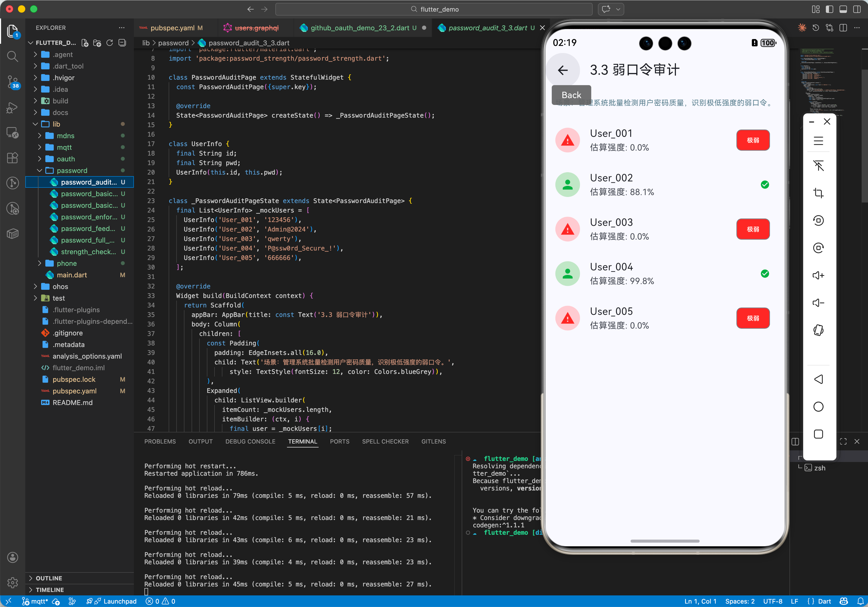Tap the phone back arrow in app bar
The image size is (868, 607).
563,70
